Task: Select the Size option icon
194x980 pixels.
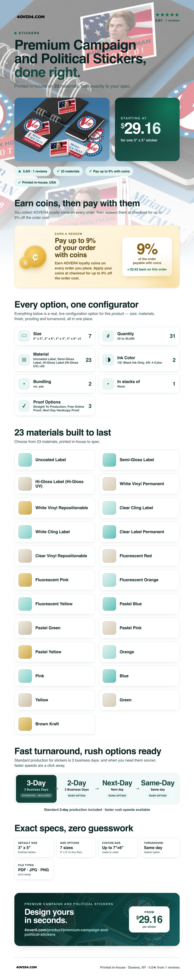Action: pyautogui.click(x=24, y=336)
